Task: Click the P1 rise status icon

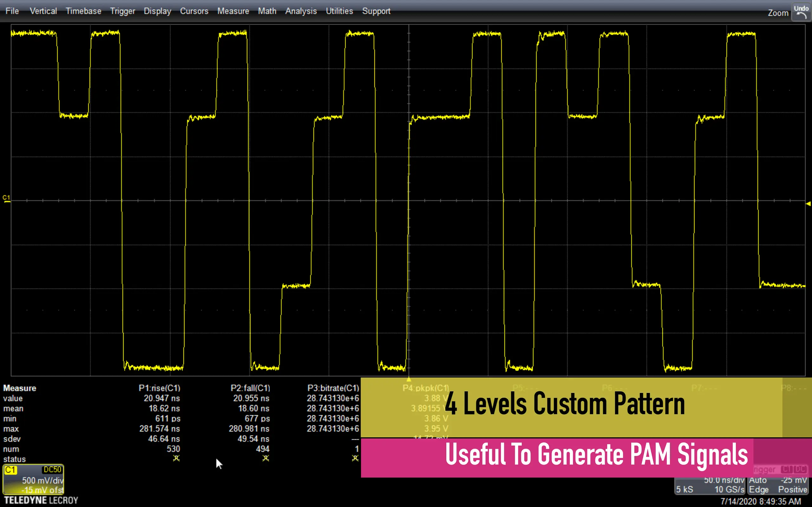Action: 176,458
